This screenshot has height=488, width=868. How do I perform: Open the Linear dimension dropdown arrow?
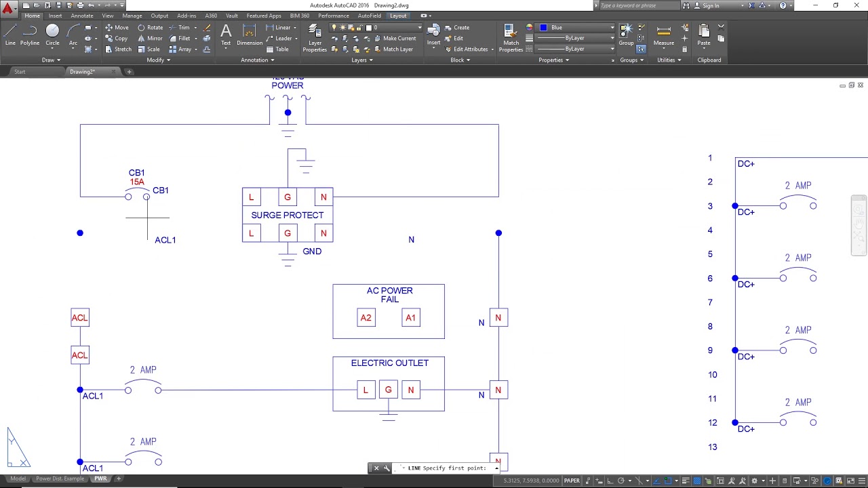[x=296, y=28]
